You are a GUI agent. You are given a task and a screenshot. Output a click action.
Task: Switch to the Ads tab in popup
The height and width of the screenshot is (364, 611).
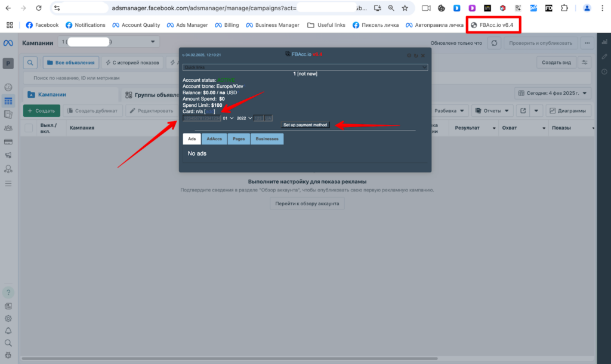(x=192, y=139)
